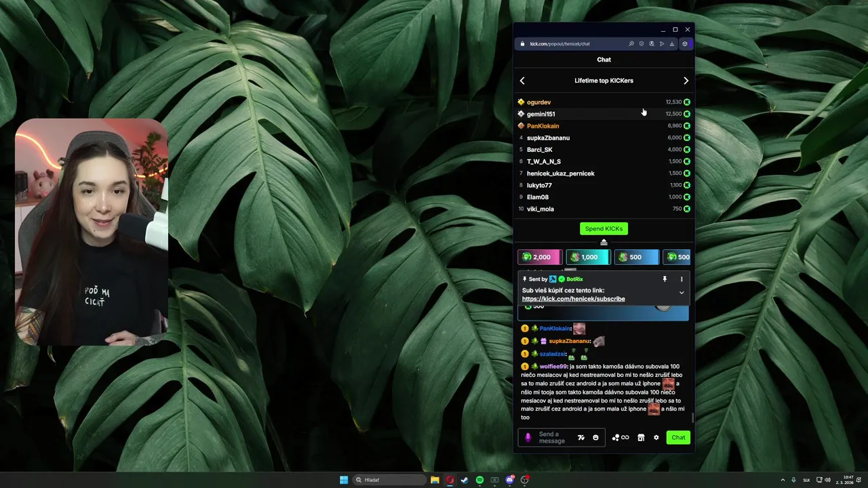This screenshot has height=488, width=868.
Task: Click the lock icon in the address bar
Action: pos(522,44)
